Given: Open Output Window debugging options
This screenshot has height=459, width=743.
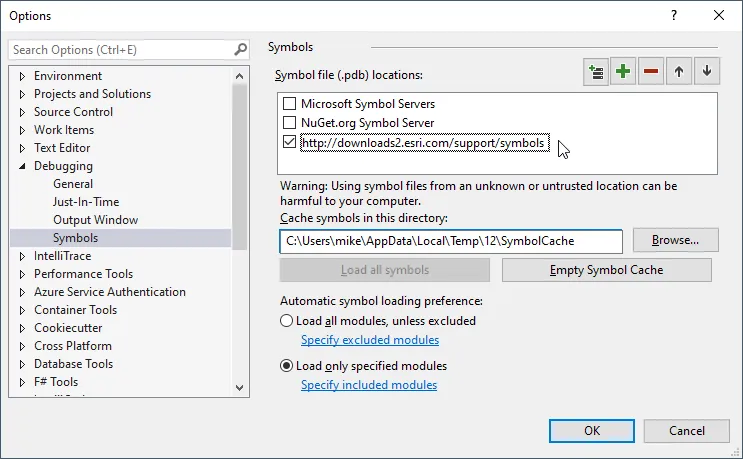Looking at the screenshot, I should point(95,220).
